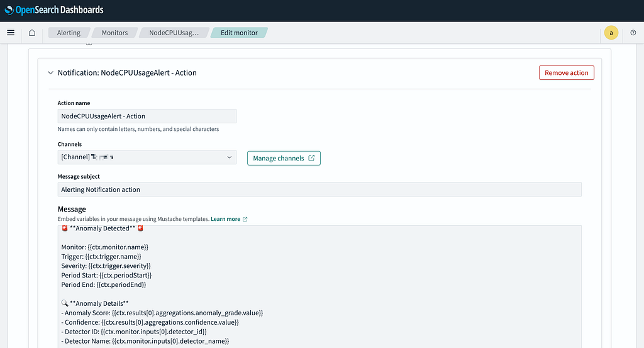Screen dimensions: 644x348
Task: Go to the home icon
Action: click(x=31, y=33)
